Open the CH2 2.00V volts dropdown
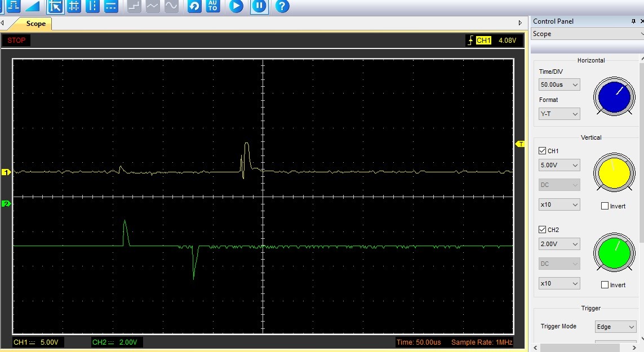The image size is (644, 352). click(x=559, y=244)
